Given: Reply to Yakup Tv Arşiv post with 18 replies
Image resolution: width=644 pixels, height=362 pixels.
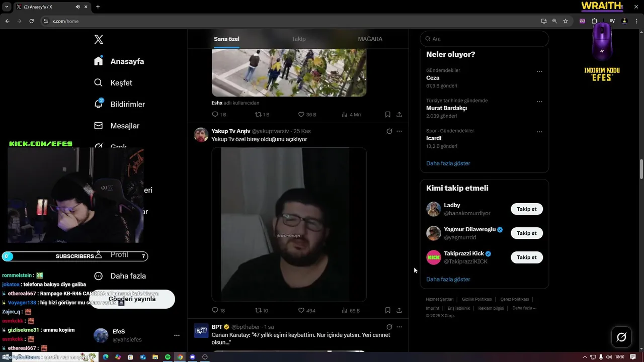Looking at the screenshot, I should [x=218, y=311].
